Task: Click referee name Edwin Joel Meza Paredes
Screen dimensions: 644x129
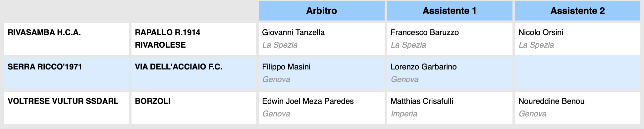Action: [x=308, y=101]
